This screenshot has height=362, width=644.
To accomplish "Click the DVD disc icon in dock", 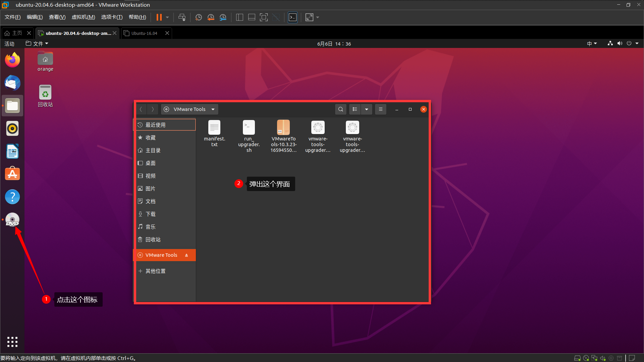I will pyautogui.click(x=12, y=220).
